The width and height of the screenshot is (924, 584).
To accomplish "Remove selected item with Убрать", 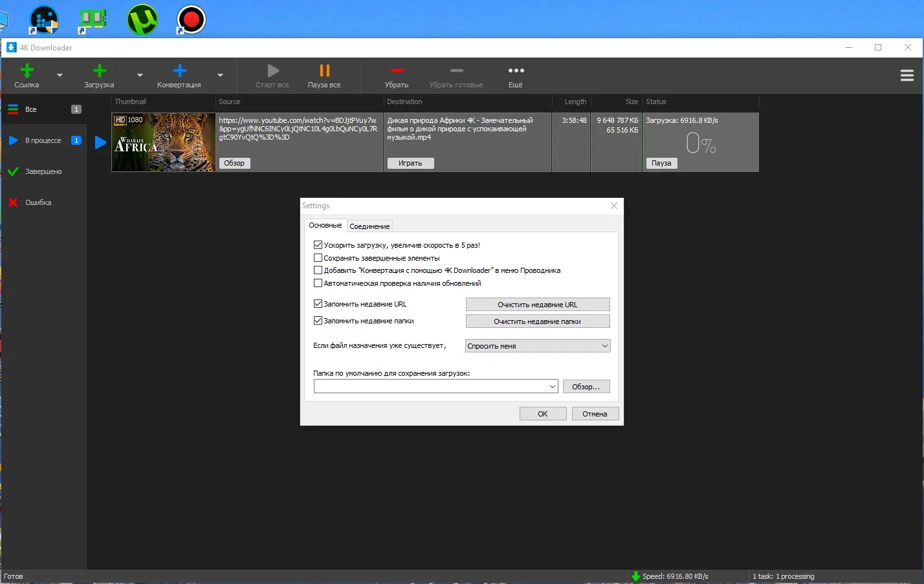I will point(397,76).
